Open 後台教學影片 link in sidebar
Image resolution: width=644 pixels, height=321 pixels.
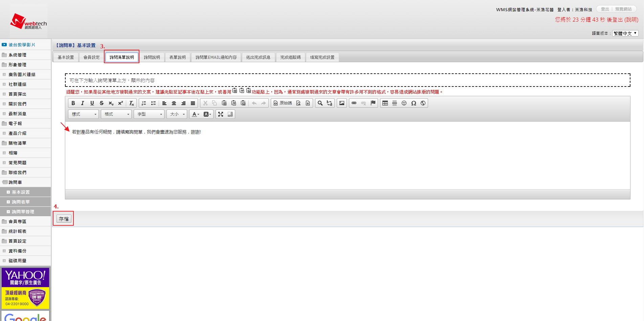point(22,45)
